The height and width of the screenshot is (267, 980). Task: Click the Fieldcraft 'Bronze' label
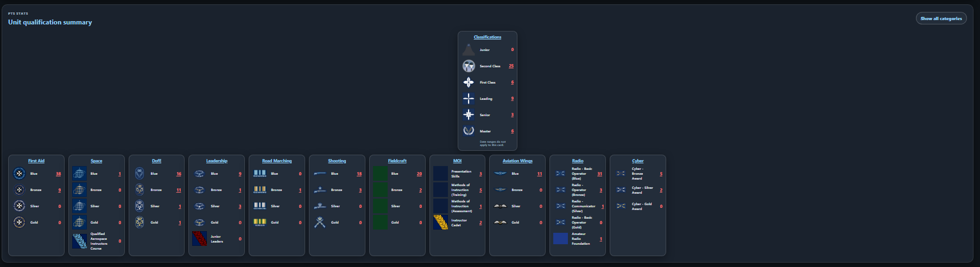coord(397,190)
